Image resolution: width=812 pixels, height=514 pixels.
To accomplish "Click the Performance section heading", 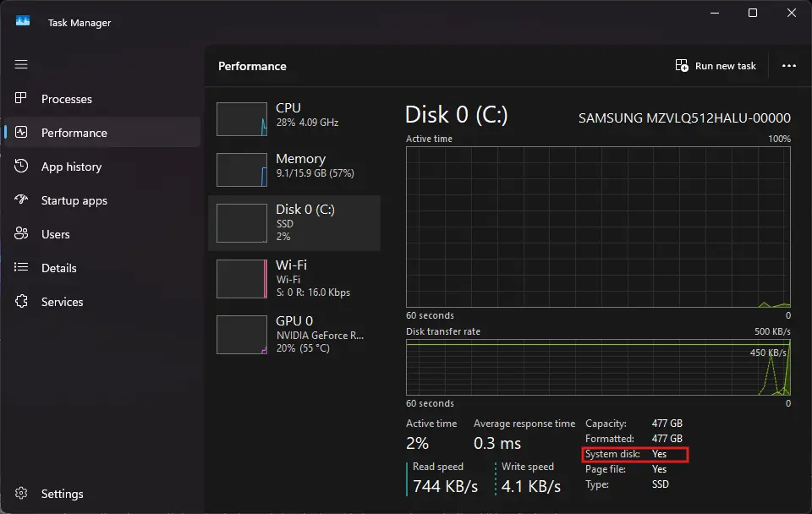I will click(252, 66).
